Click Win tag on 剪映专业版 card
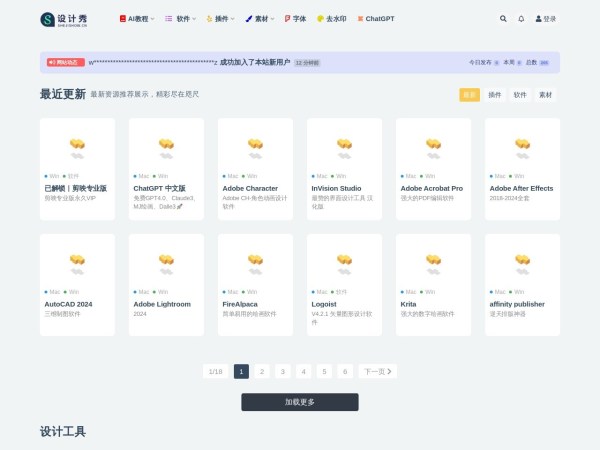Image resolution: width=600 pixels, height=450 pixels. coord(52,176)
